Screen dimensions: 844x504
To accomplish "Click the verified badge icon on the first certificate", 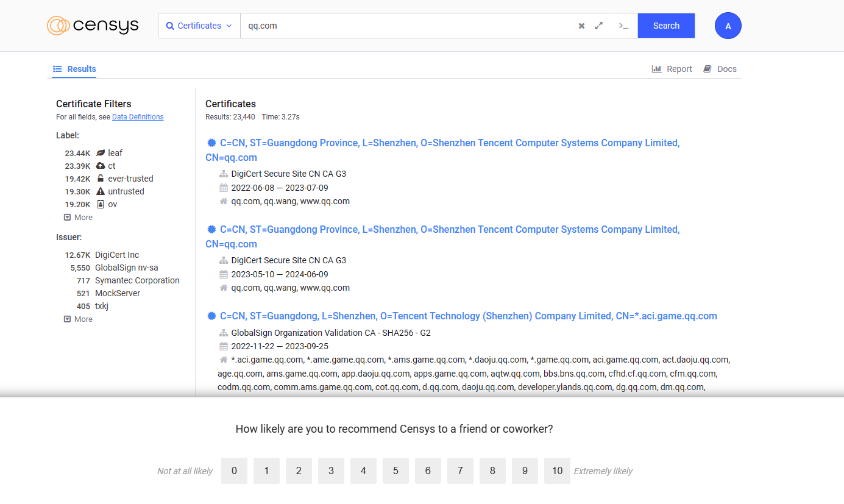I will click(211, 143).
